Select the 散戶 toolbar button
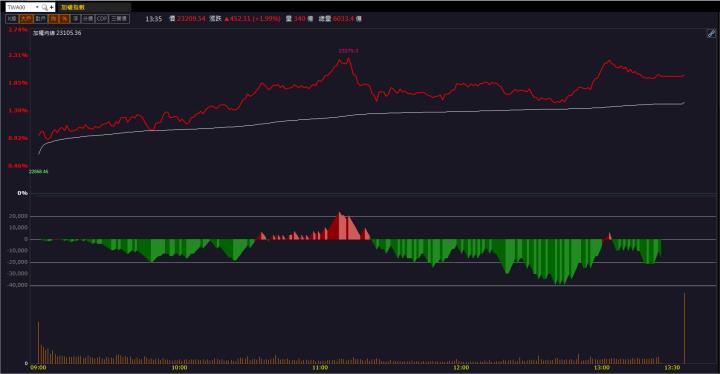The image size is (720, 374). click(x=40, y=19)
